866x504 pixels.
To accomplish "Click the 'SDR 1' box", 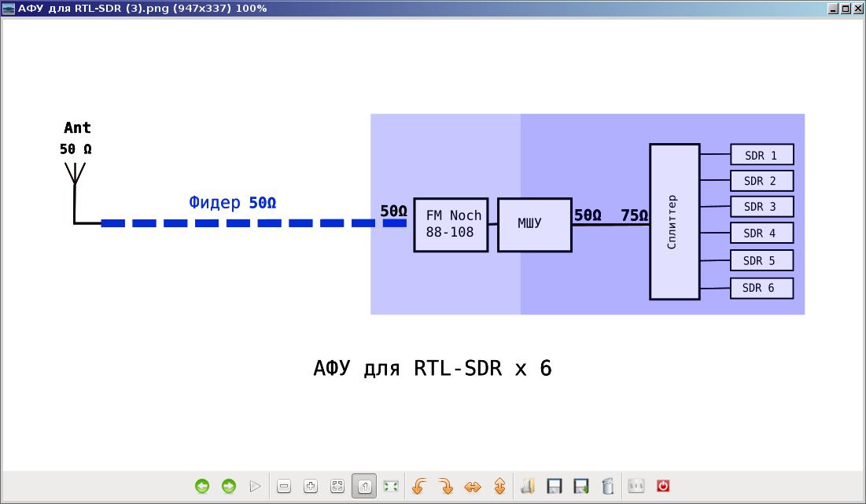I will [761, 155].
